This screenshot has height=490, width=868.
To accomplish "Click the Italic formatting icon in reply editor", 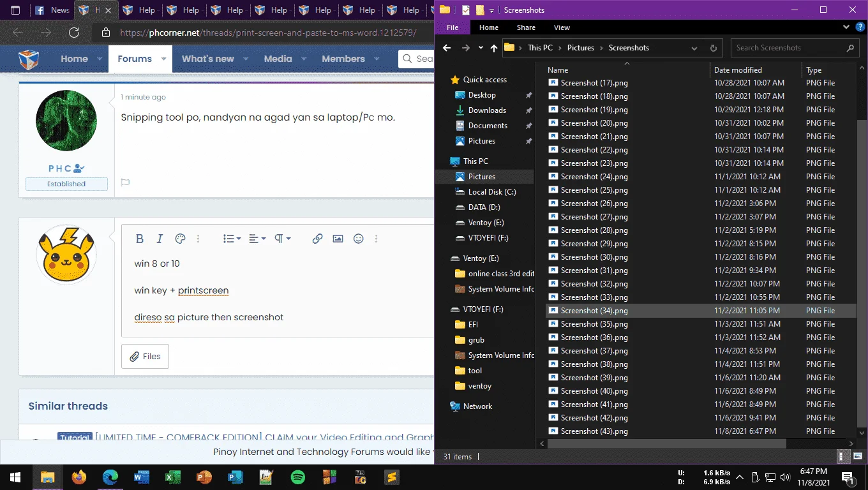I will coord(160,239).
